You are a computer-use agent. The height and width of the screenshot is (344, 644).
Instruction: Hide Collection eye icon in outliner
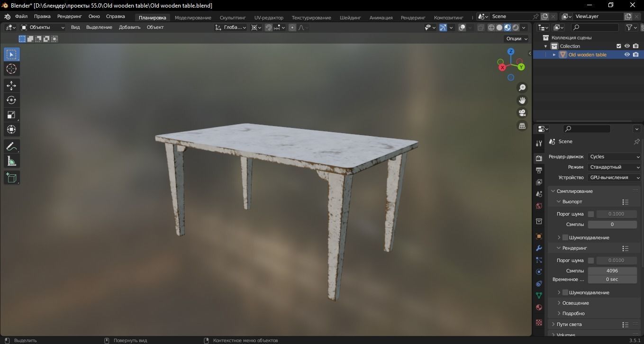coord(627,46)
